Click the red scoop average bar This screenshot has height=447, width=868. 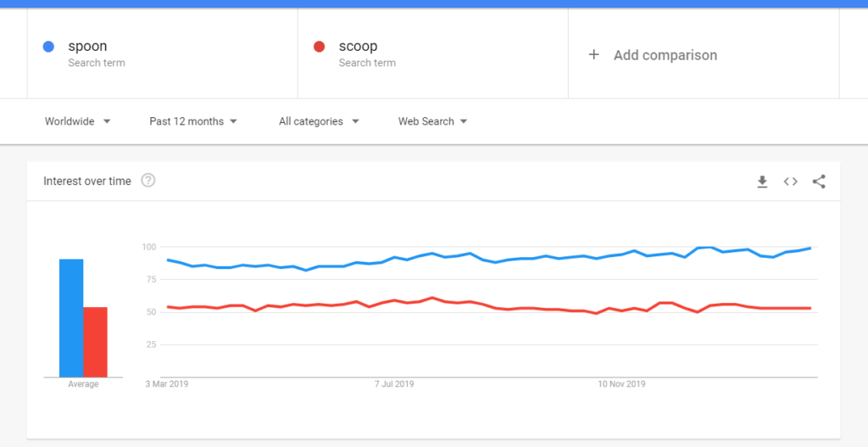95,342
